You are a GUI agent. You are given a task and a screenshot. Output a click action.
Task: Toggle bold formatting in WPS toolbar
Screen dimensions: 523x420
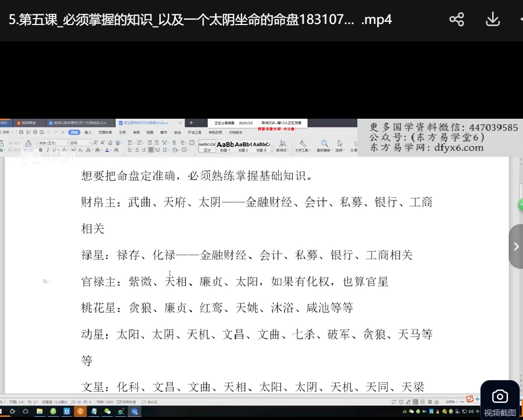click(41, 150)
